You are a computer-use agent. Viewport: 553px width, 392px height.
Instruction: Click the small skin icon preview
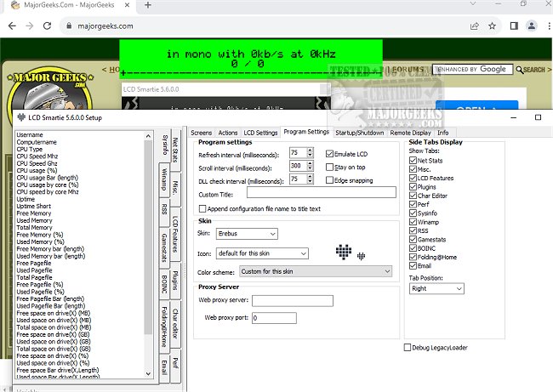coord(361,256)
